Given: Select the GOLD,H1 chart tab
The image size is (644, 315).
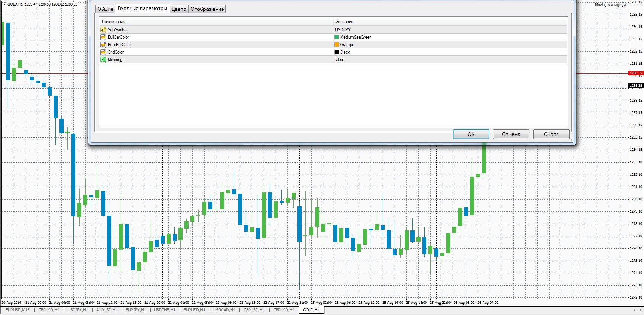Looking at the screenshot, I should pyautogui.click(x=311, y=310).
